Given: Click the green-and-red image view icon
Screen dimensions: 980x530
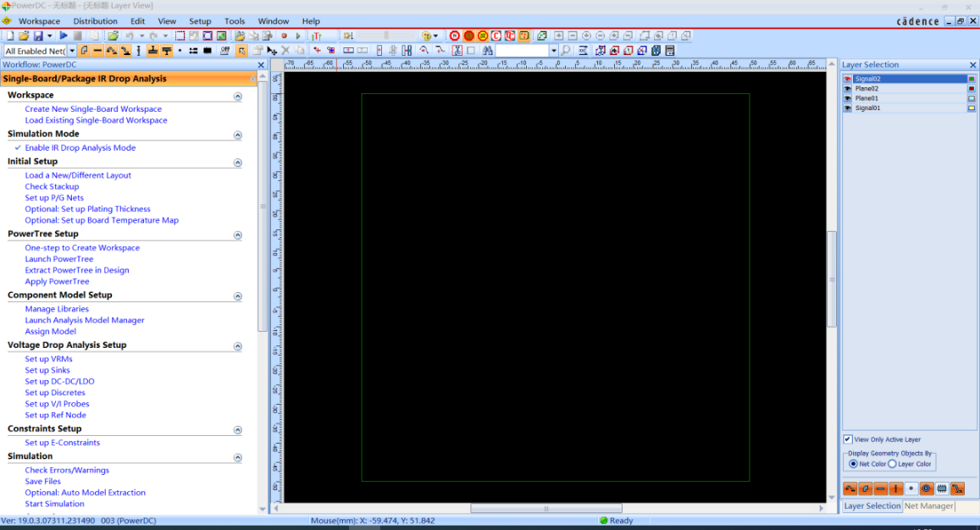Looking at the screenshot, I should (221, 36).
